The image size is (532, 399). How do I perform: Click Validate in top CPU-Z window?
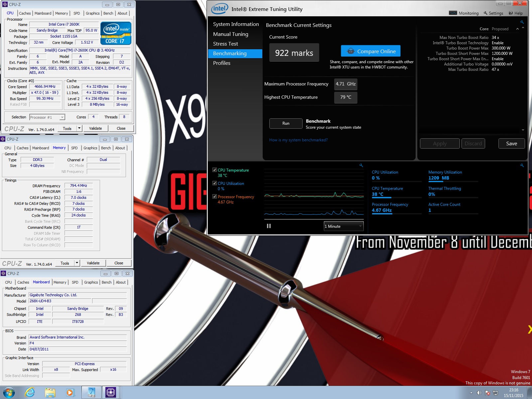[x=95, y=128]
